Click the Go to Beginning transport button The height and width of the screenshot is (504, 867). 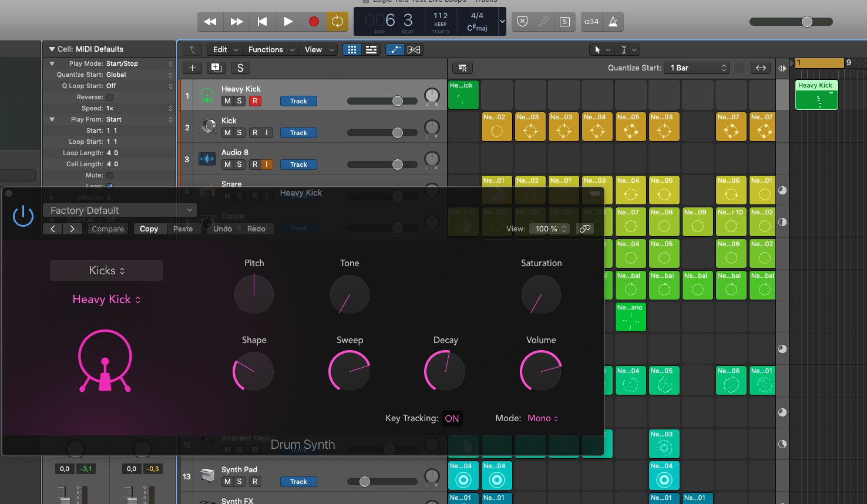(262, 22)
